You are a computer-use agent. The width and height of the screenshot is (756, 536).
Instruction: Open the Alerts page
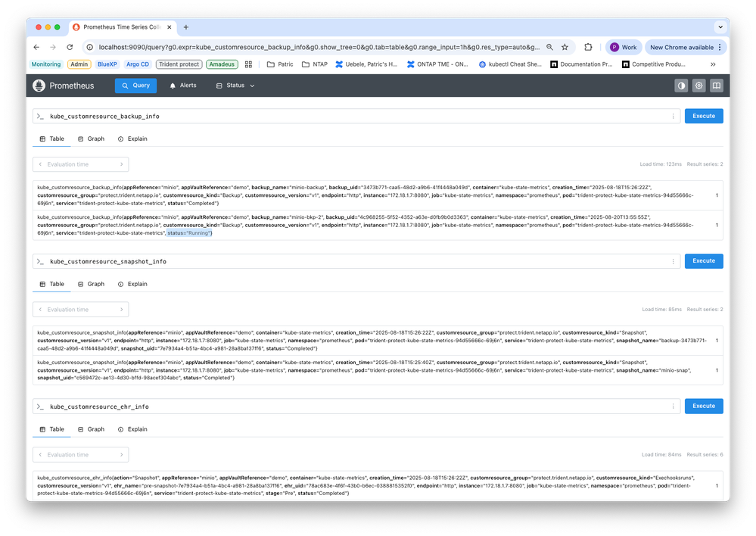[182, 86]
